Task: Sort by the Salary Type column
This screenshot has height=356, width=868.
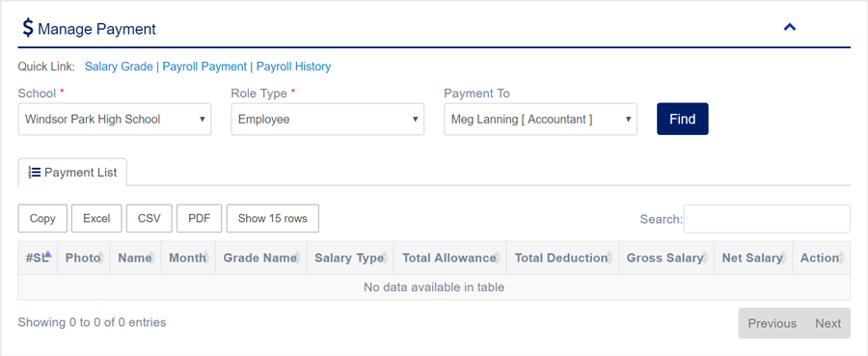Action: (x=350, y=258)
